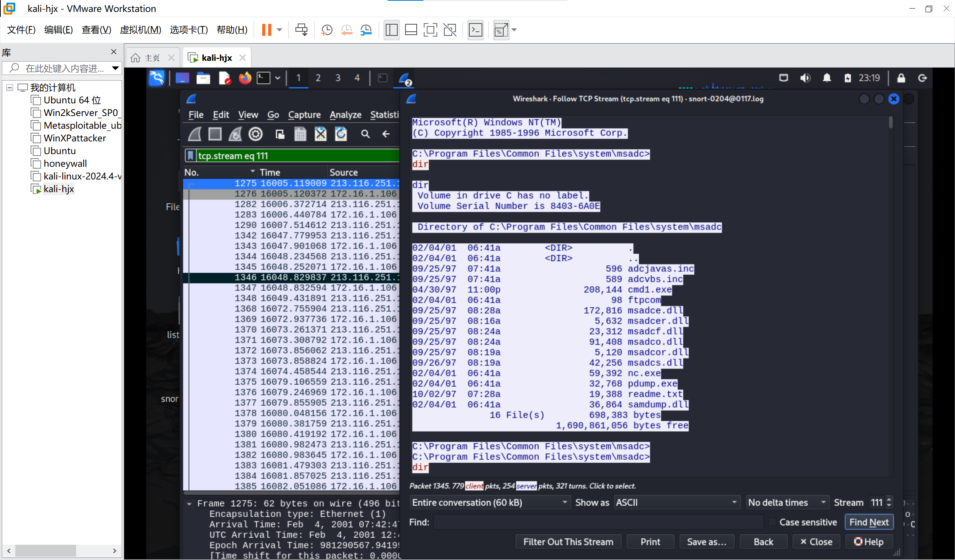Go back in packet history arrow

386,134
